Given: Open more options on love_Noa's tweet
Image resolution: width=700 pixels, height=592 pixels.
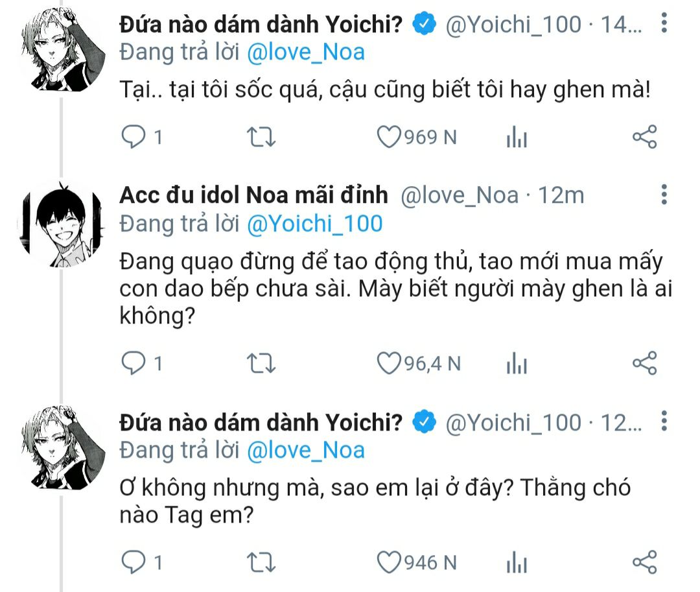Looking at the screenshot, I should coord(664,194).
